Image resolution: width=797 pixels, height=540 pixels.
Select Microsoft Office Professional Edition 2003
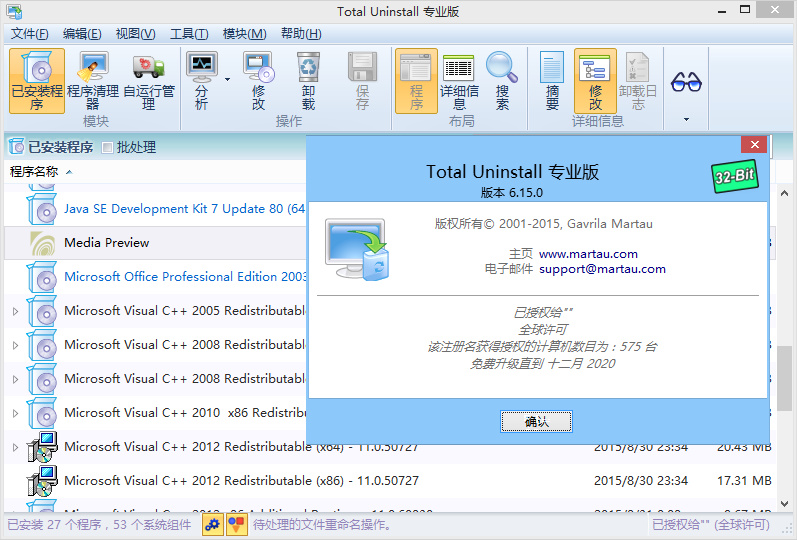[185, 277]
